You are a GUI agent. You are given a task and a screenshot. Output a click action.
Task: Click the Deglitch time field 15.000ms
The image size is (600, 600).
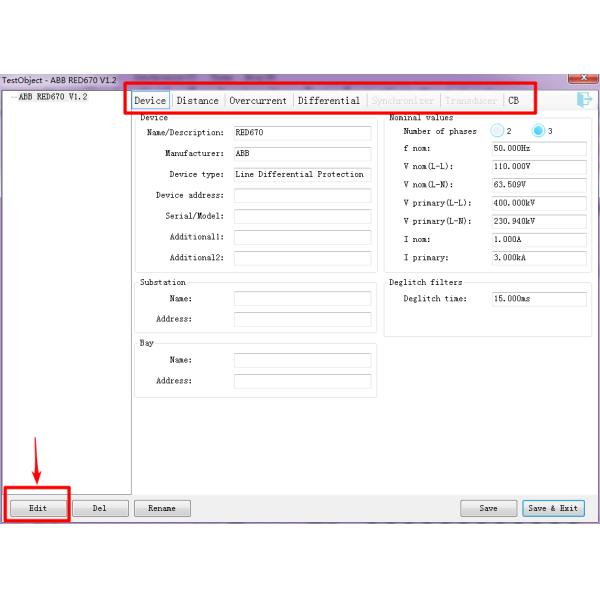coord(539,299)
